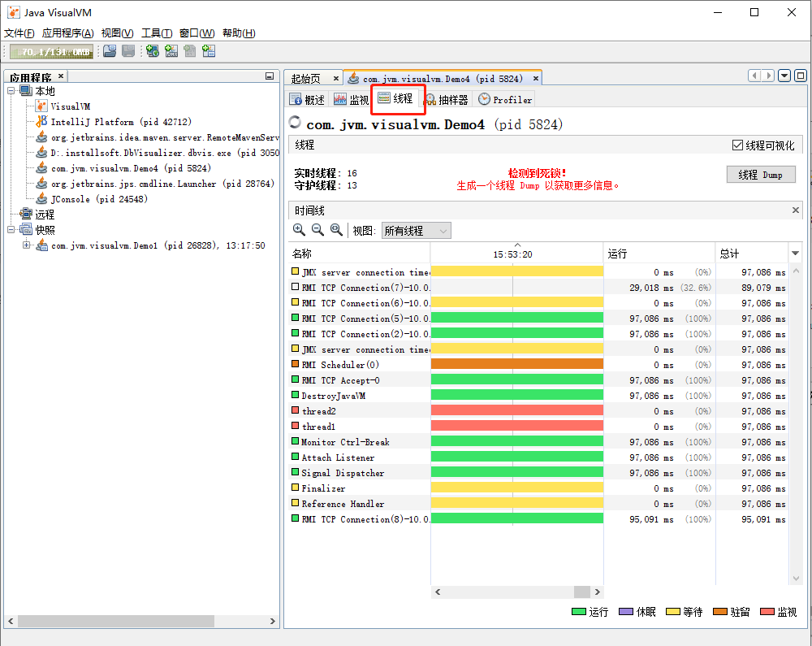Select the Finalizer thread row
The width and height of the screenshot is (812, 646).
(x=538, y=488)
